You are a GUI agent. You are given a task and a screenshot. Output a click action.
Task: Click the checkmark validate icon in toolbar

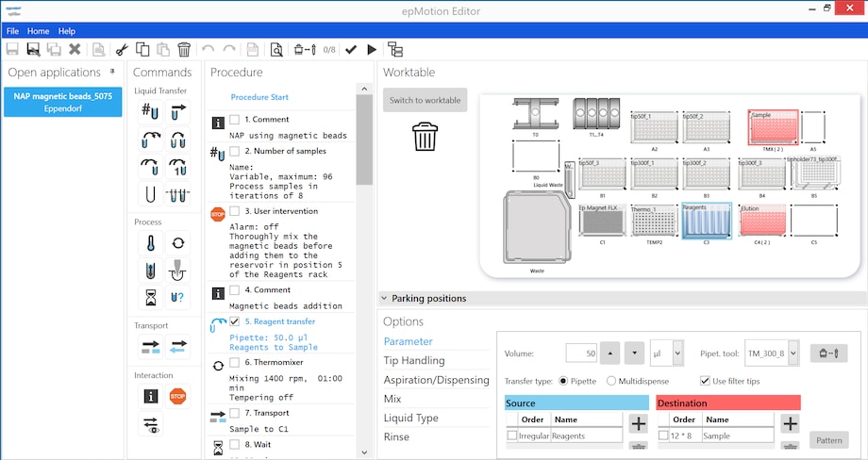click(351, 49)
